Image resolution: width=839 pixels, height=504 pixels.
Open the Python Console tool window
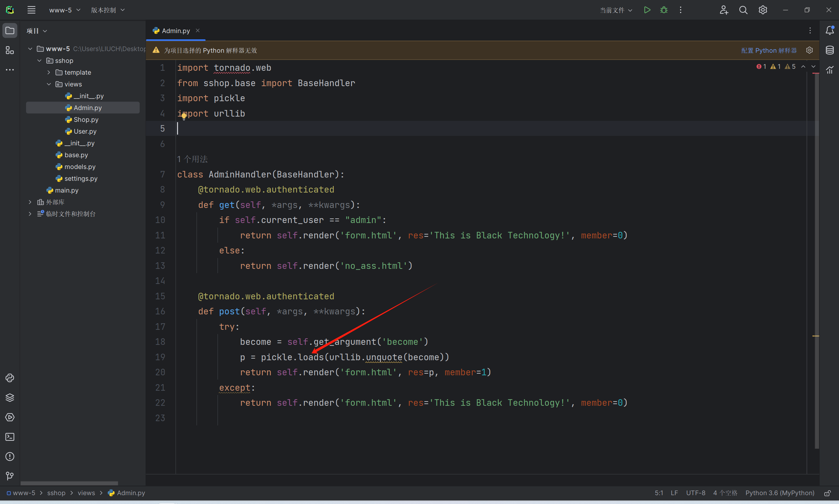click(10, 378)
